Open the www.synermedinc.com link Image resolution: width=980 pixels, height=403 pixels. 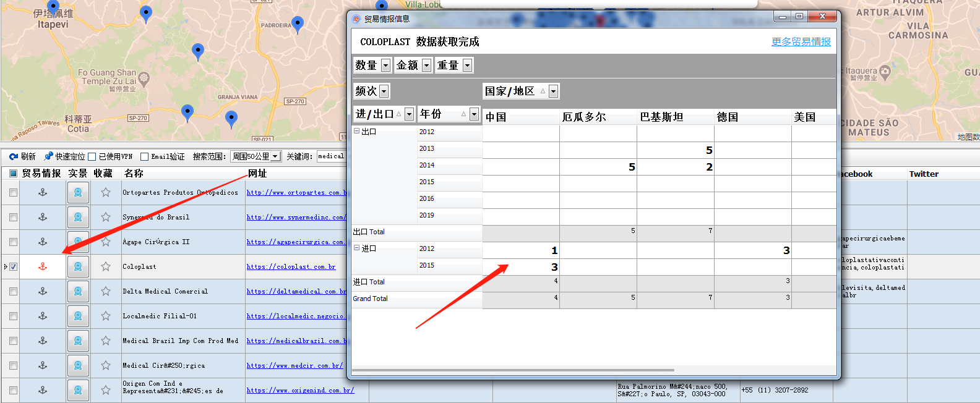(296, 217)
